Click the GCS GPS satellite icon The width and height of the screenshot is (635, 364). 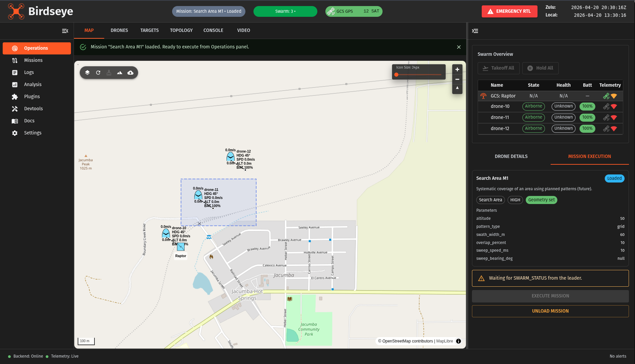click(x=331, y=11)
